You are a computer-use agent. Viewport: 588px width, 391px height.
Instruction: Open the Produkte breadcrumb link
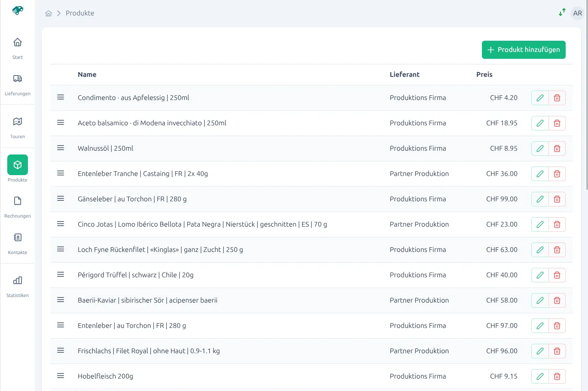[80, 13]
